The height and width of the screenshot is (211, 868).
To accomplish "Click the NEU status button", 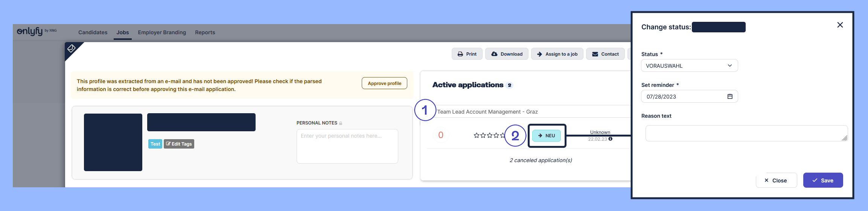I will (x=547, y=136).
